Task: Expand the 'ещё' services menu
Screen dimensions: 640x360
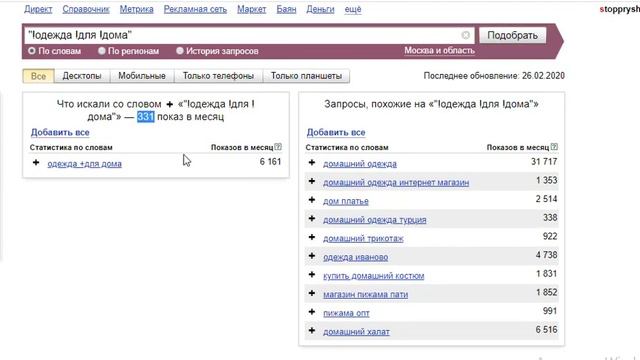Action: pyautogui.click(x=353, y=9)
